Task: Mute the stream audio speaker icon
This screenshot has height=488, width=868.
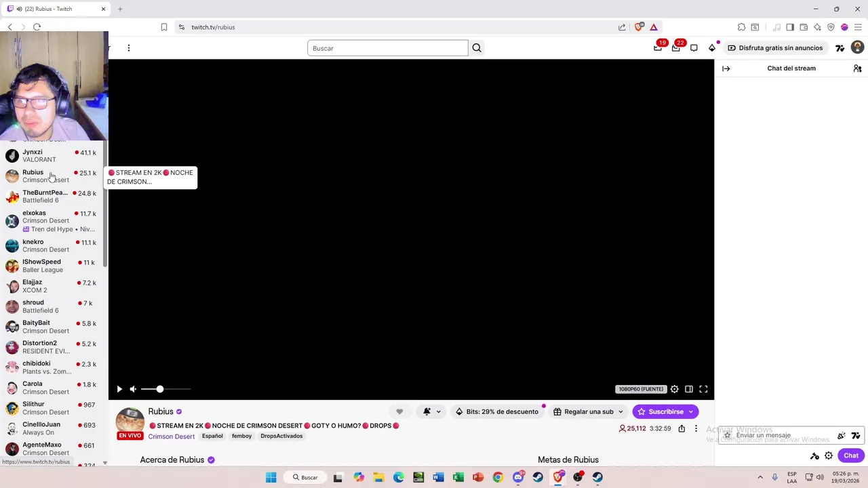Action: 133,389
